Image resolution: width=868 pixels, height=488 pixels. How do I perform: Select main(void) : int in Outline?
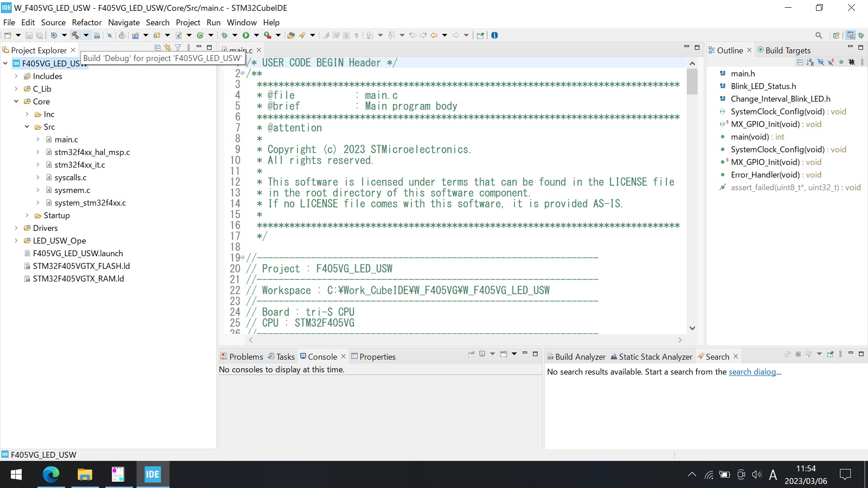point(757,137)
